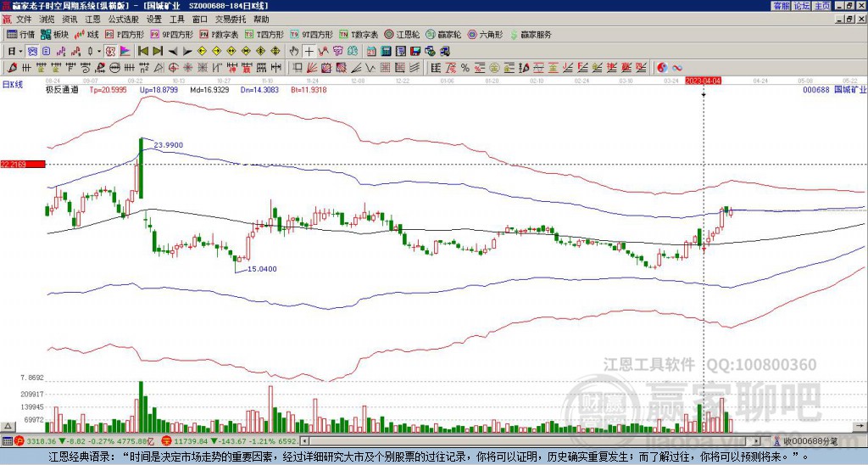Click the red circular target tool icon
The width and height of the screenshot is (868, 465).
pos(173,68)
